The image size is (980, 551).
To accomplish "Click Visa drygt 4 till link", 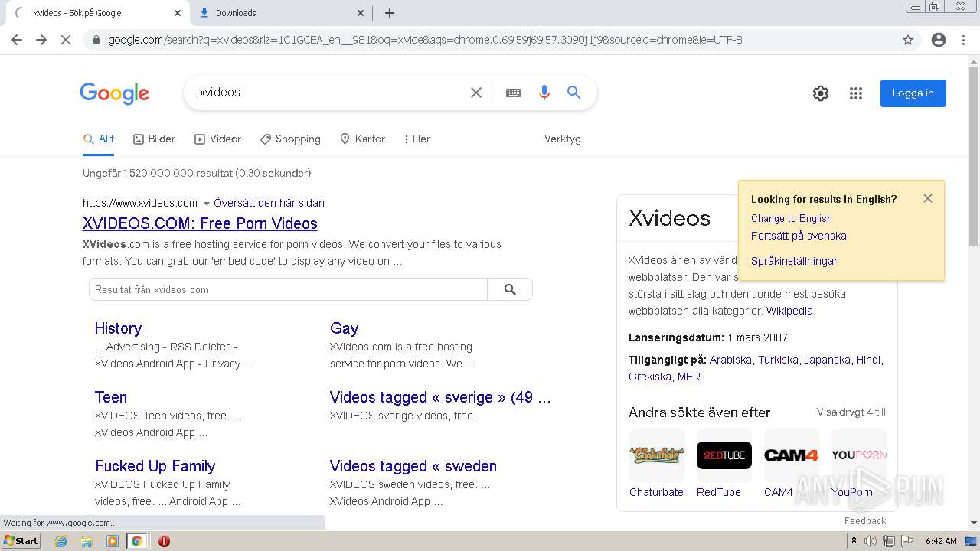I will (851, 412).
